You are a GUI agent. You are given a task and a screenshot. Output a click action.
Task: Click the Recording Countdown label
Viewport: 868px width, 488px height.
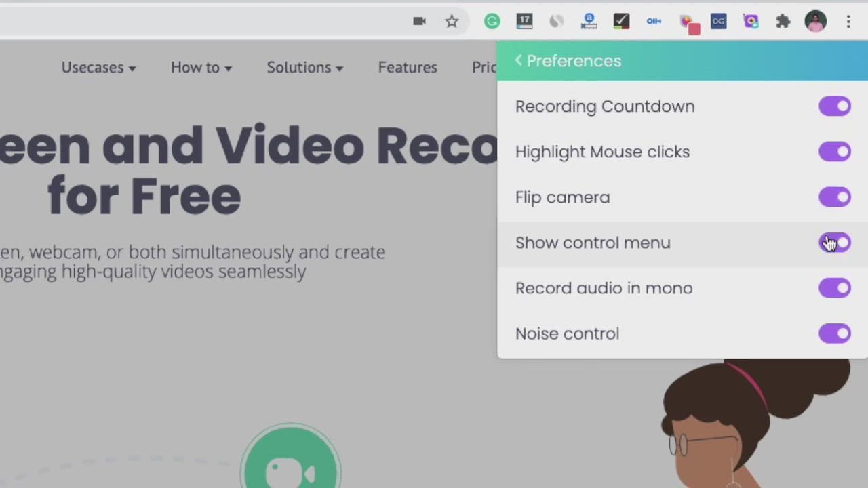pyautogui.click(x=605, y=106)
